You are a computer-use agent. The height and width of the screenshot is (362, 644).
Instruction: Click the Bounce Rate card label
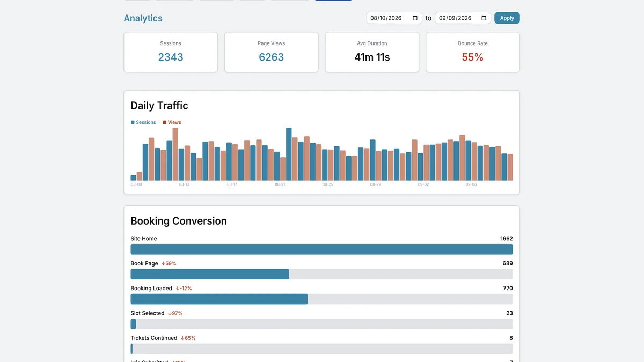point(473,43)
